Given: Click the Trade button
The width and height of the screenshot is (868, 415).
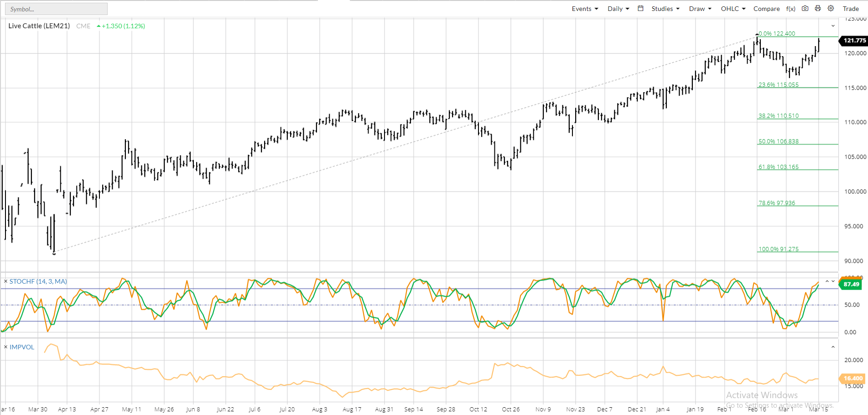Looking at the screenshot, I should (x=851, y=9).
